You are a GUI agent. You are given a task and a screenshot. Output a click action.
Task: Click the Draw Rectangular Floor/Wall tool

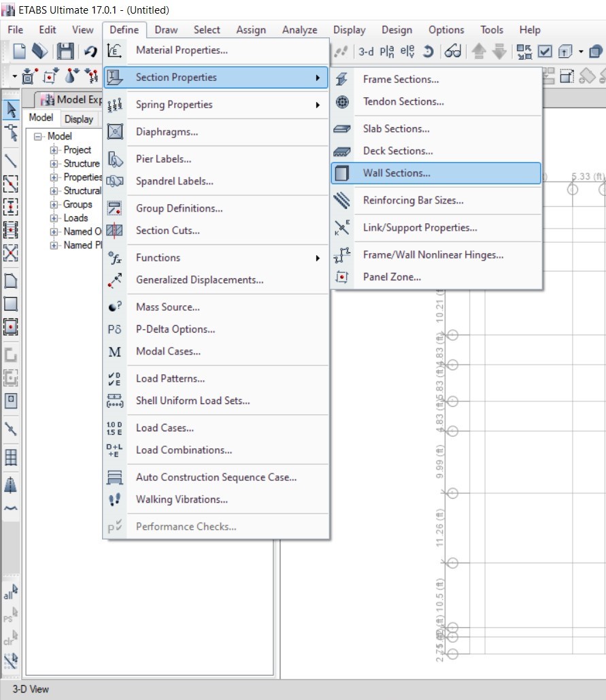click(x=11, y=303)
